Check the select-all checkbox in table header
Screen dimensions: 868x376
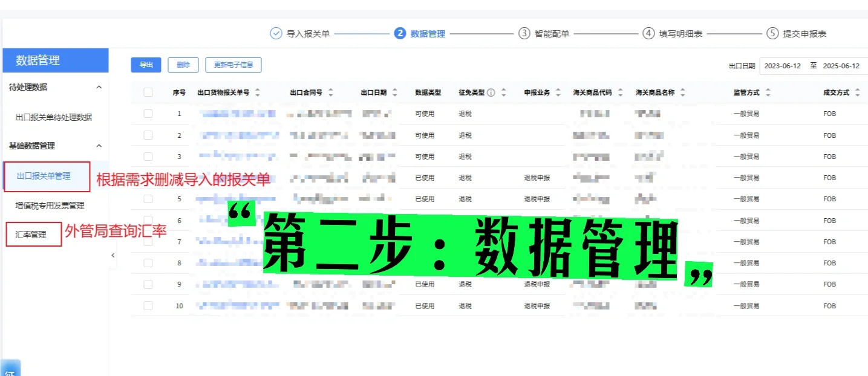point(148,92)
